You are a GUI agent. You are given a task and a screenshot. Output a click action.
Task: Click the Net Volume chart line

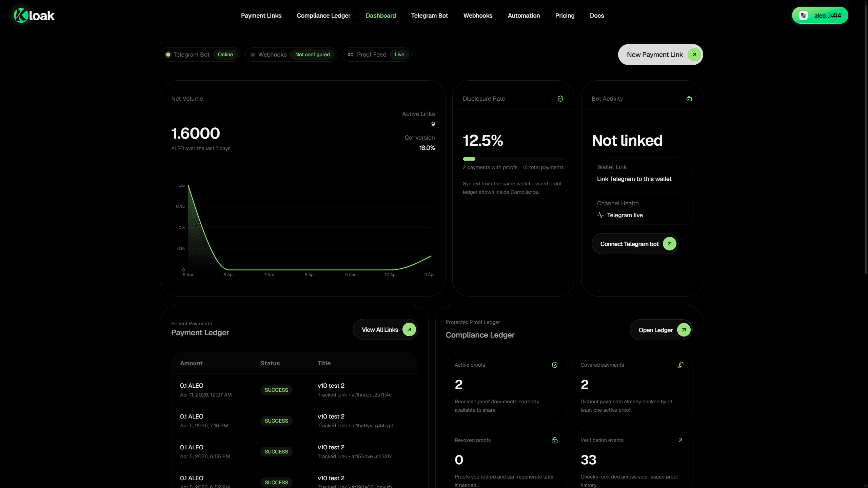tap(310, 269)
